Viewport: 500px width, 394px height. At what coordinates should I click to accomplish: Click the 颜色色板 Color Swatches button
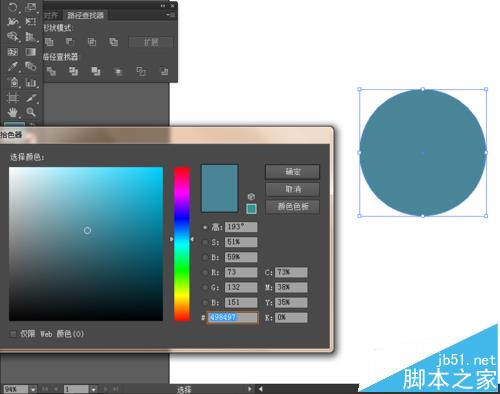click(292, 206)
